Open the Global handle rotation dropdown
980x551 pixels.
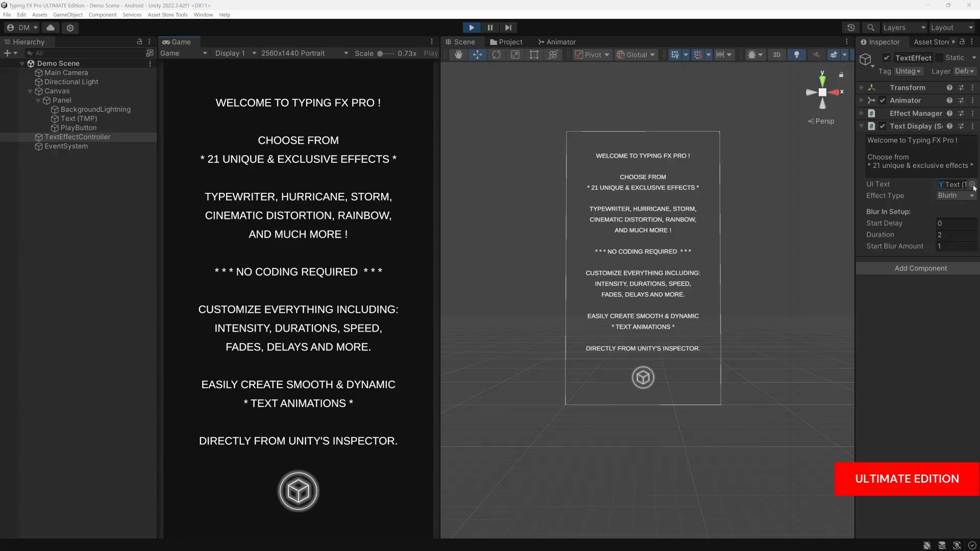tap(635, 55)
